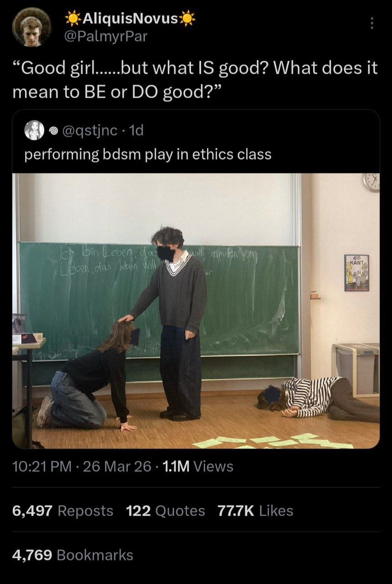The image size is (392, 584).
Task: Open the three-dot more options menu
Action: [x=371, y=23]
